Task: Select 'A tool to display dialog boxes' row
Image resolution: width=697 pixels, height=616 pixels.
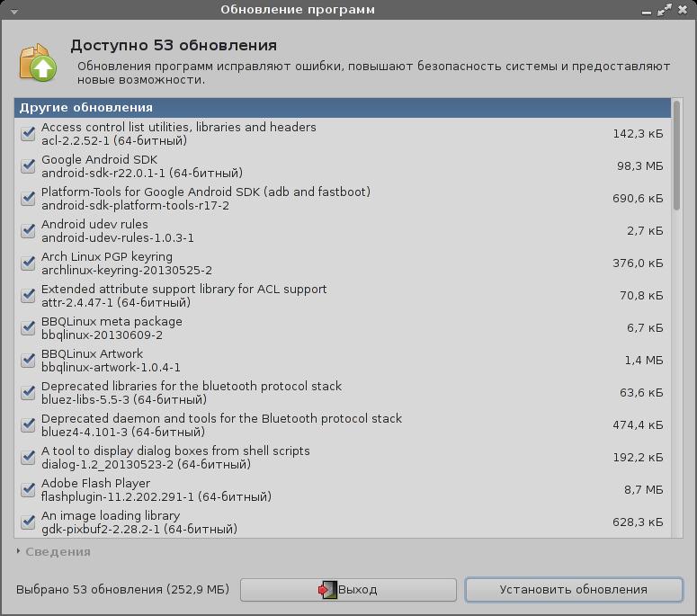Action: click(175, 451)
